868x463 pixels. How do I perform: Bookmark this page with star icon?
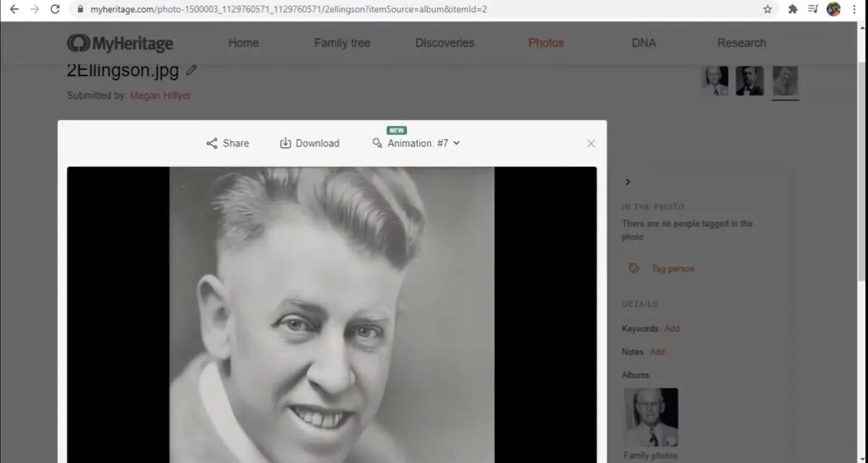click(767, 9)
